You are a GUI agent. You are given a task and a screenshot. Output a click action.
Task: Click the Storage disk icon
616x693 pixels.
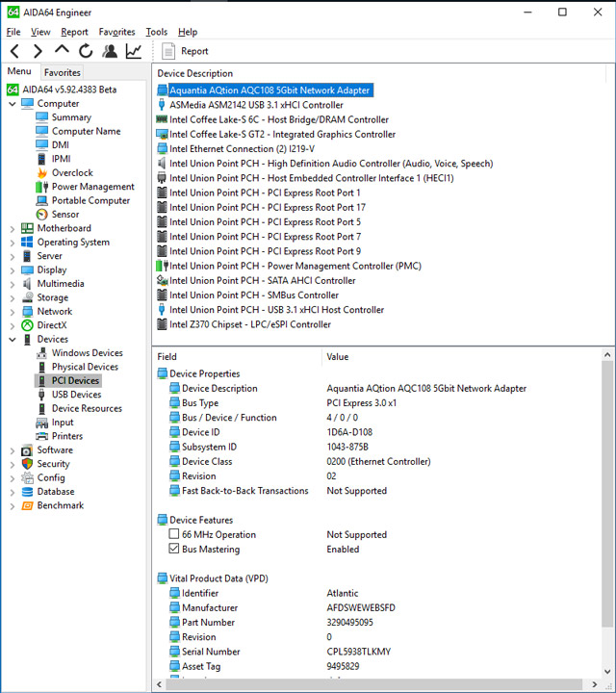(27, 297)
